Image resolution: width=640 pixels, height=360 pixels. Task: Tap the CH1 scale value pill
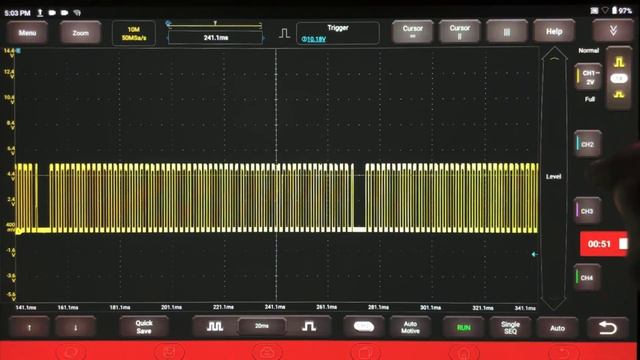(619, 78)
